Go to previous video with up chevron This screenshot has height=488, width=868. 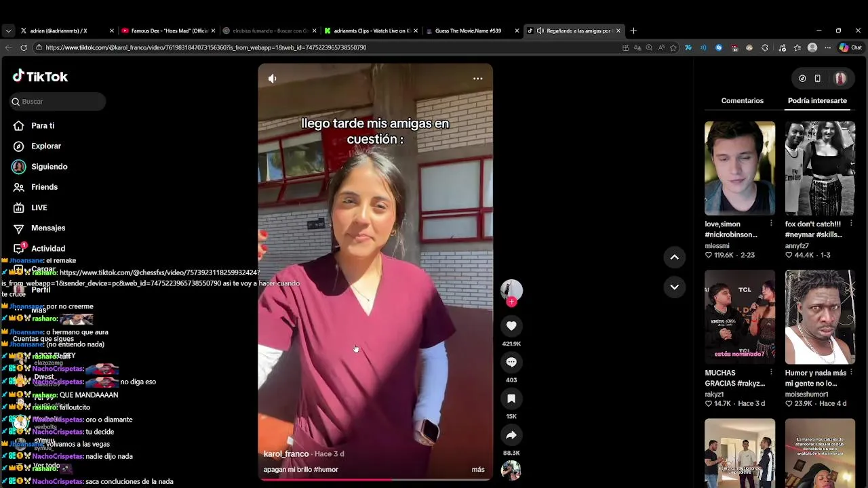click(674, 257)
